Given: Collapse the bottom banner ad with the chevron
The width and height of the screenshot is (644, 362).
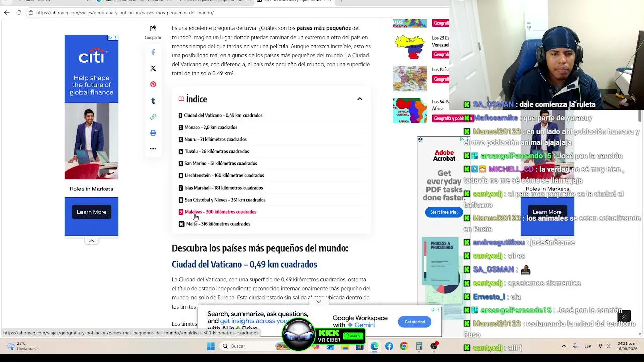Looking at the screenshot, I should tap(319, 302).
